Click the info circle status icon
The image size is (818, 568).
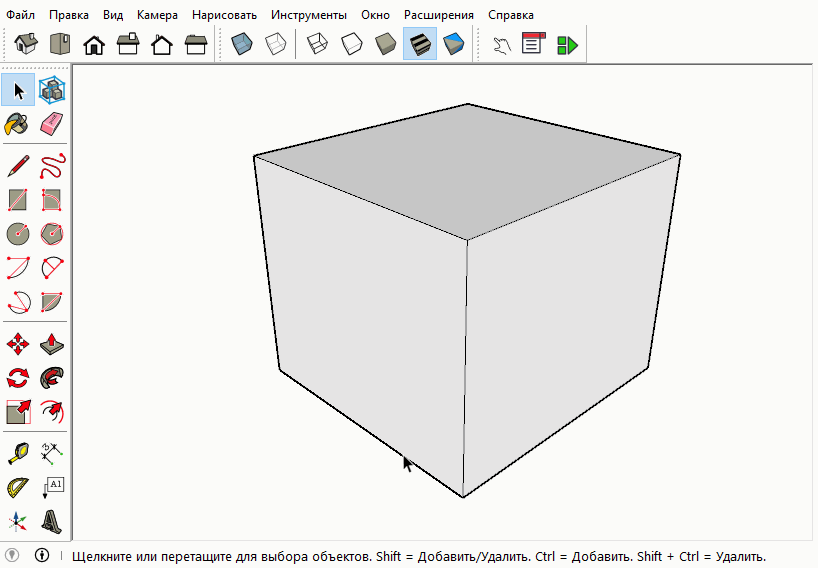(42, 555)
